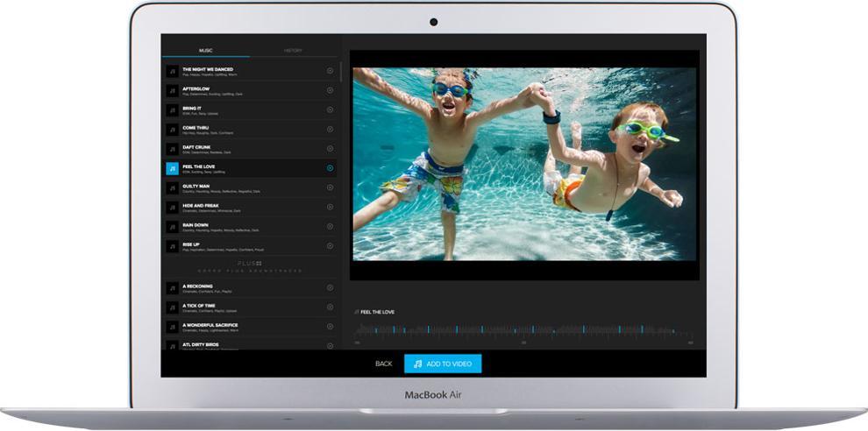
Task: Click the note icon beside A Wonderful Sacrifice
Action: tap(172, 327)
